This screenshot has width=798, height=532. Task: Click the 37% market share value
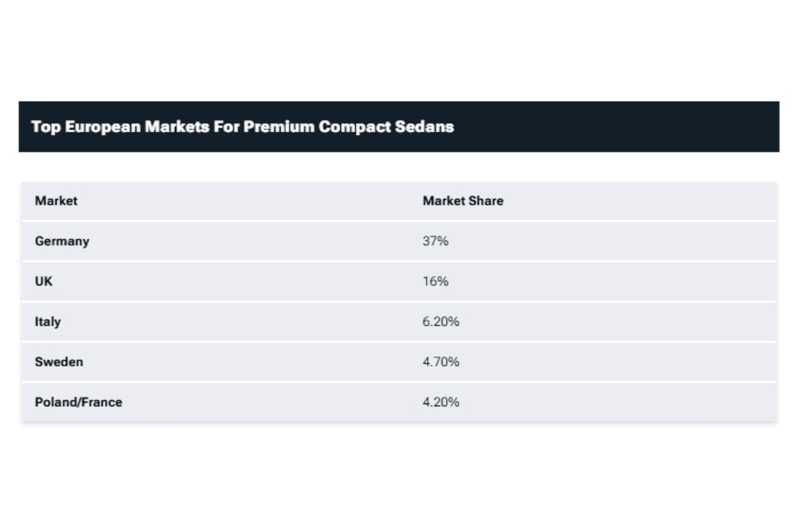coord(435,241)
